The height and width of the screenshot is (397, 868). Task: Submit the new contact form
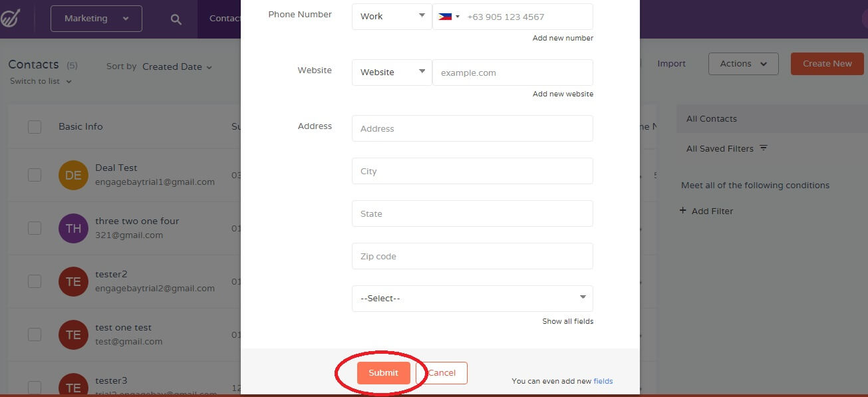pos(382,373)
